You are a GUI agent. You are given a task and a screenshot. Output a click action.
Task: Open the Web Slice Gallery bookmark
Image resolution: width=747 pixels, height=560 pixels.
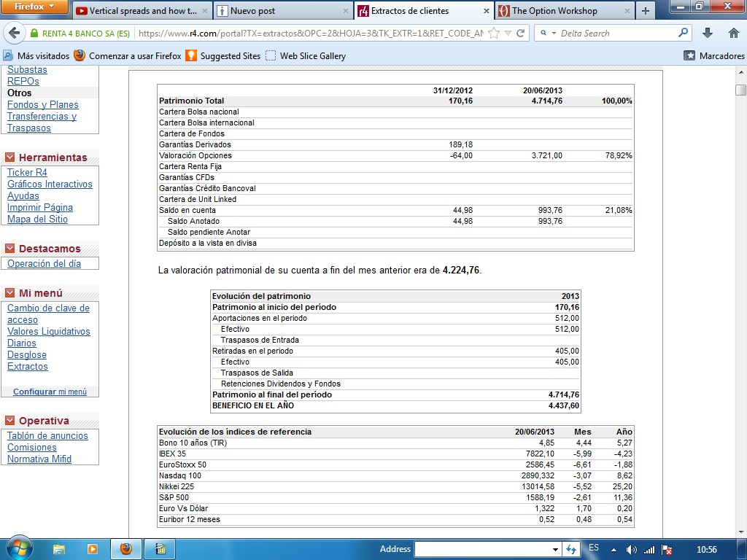306,55
